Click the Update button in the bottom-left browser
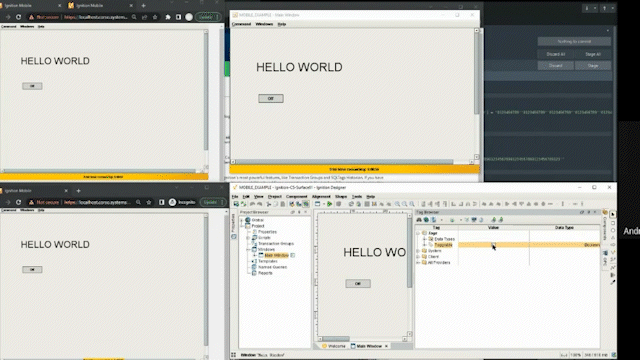Image resolution: width=640 pixels, height=360 pixels. click(x=213, y=202)
